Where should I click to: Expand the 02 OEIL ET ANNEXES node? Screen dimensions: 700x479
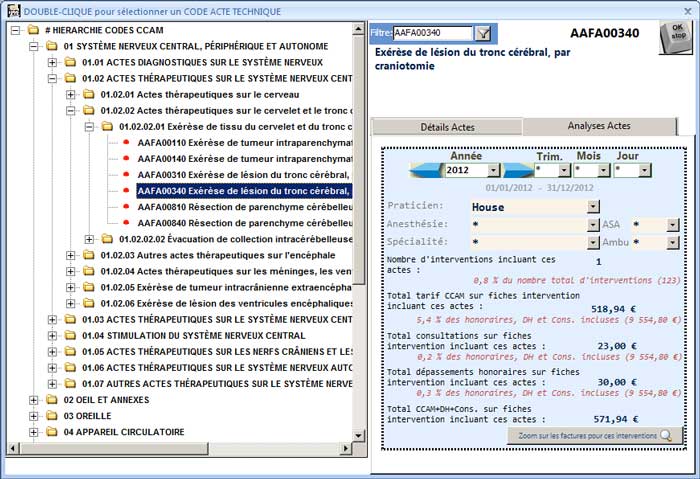pyautogui.click(x=33, y=400)
